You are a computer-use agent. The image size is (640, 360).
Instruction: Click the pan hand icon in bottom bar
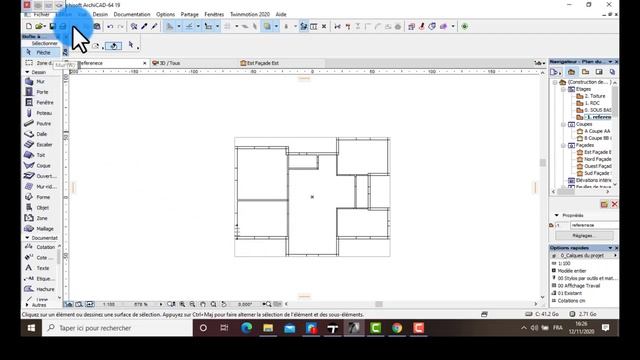(x=203, y=304)
